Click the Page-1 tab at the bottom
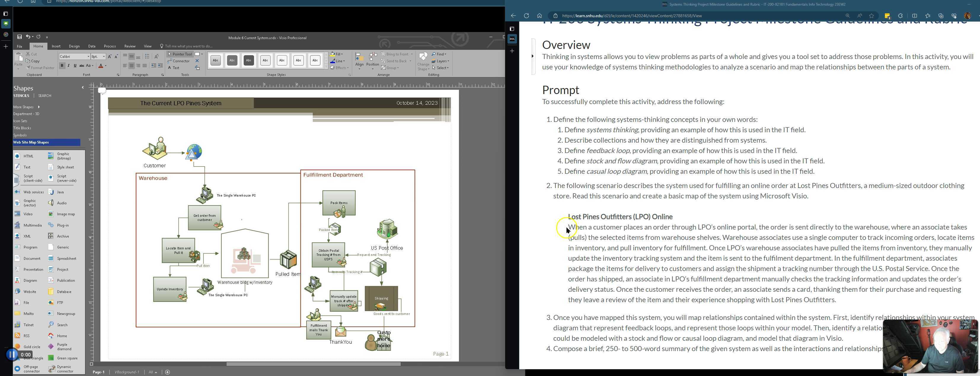Viewport: 980px width, 376px height. tap(98, 372)
